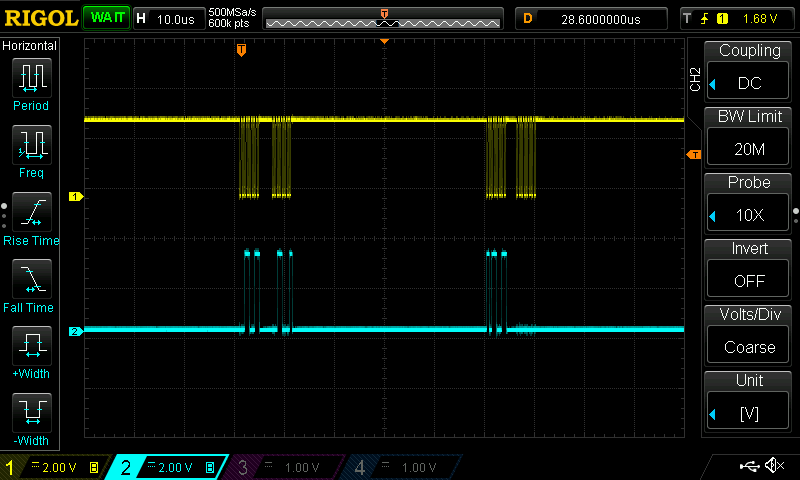This screenshot has width=800, height=480.
Task: Click the delay 28.6000000us readout
Action: click(601, 19)
